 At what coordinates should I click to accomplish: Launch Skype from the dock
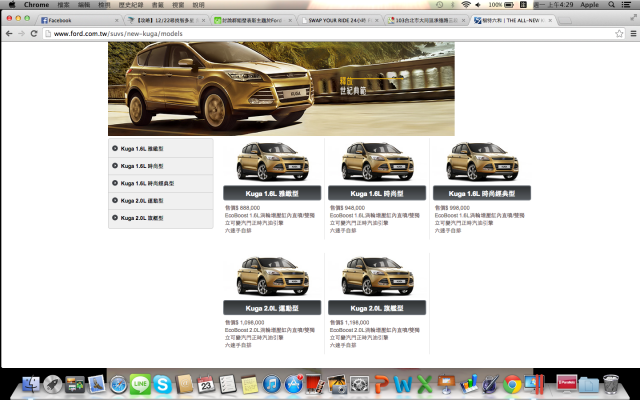click(x=162, y=384)
